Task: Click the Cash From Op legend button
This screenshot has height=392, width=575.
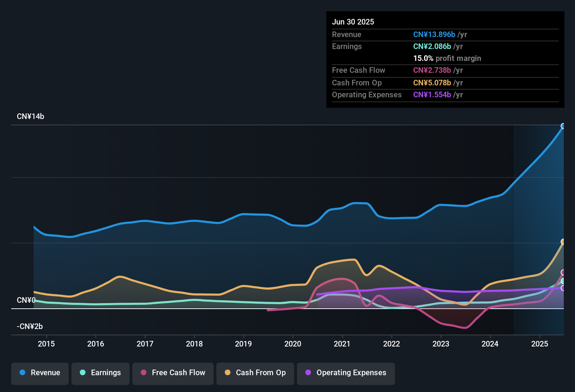Action: 255,373
